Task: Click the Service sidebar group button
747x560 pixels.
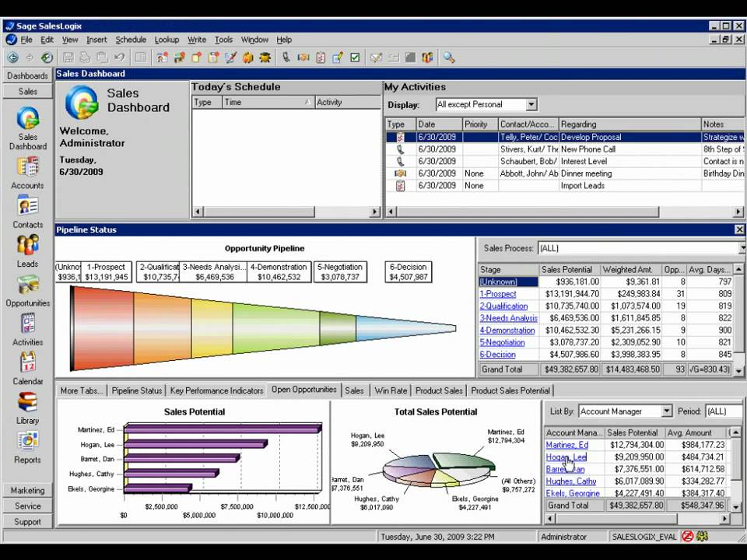Action: click(28, 506)
